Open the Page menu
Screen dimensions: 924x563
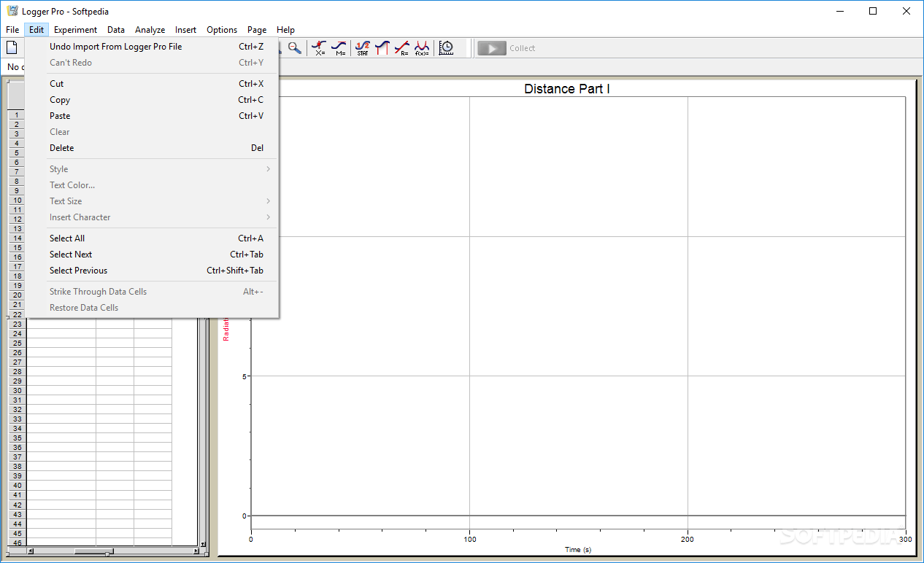click(257, 30)
